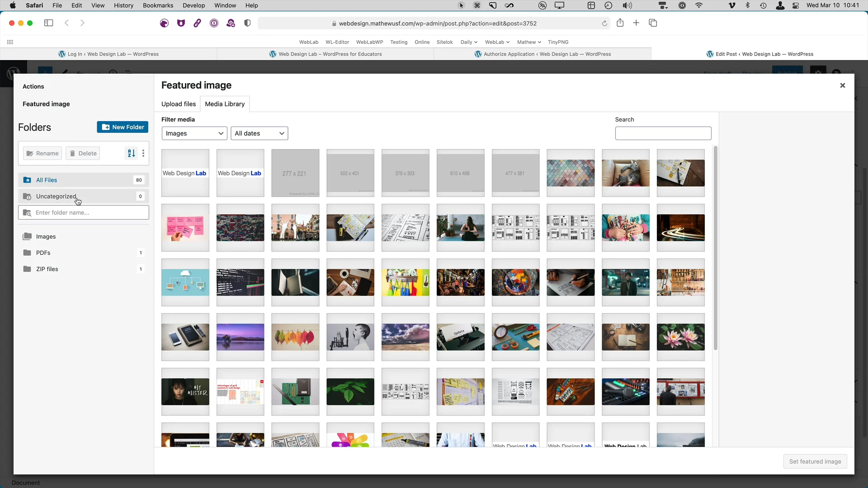Switch to Authorize Application browser tab
Screen dimensions: 868x488
click(x=542, y=54)
